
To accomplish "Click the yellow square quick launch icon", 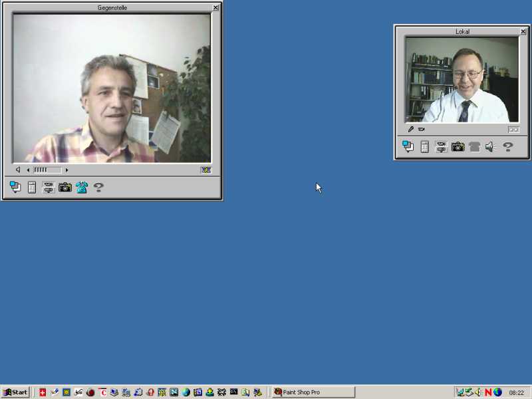I will pyautogui.click(x=66, y=392).
